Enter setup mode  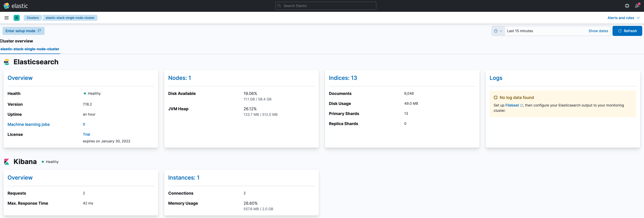23,31
